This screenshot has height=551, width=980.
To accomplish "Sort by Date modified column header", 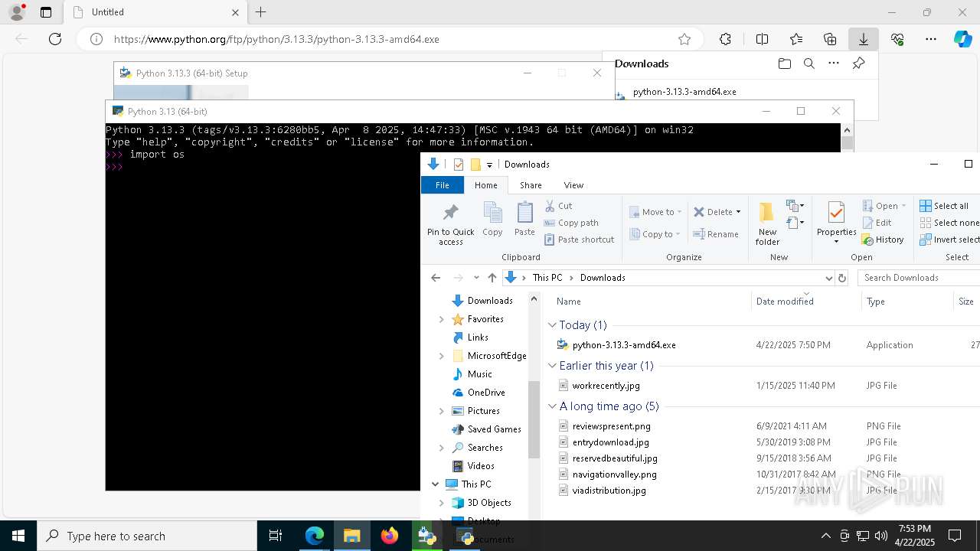I will (806, 302).
